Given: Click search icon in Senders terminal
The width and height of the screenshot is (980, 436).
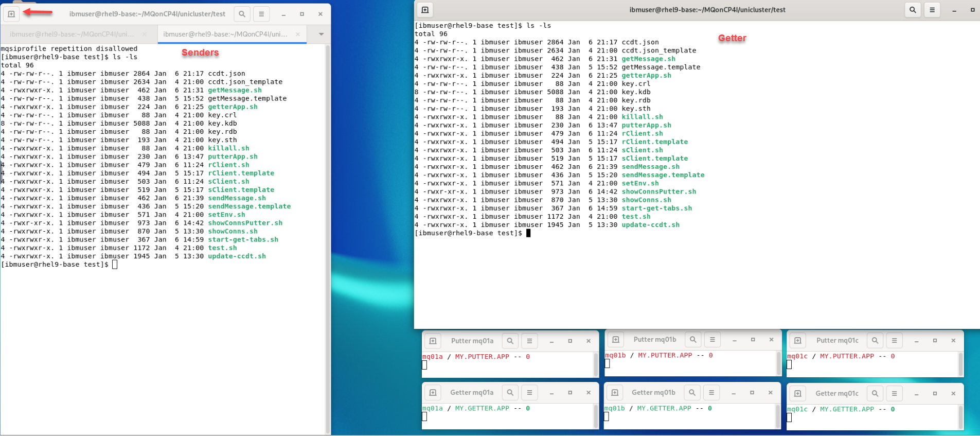Looking at the screenshot, I should pyautogui.click(x=242, y=14).
